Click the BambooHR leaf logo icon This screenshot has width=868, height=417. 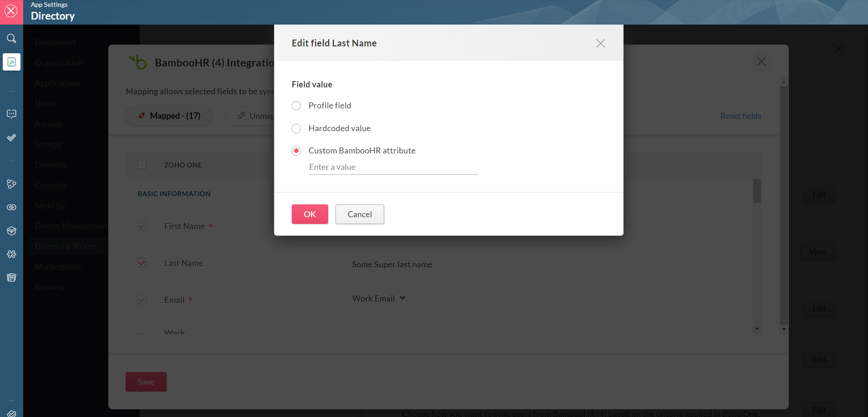137,62
